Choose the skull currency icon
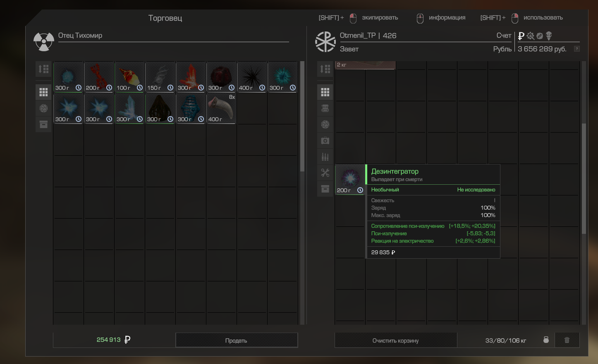 [549, 36]
